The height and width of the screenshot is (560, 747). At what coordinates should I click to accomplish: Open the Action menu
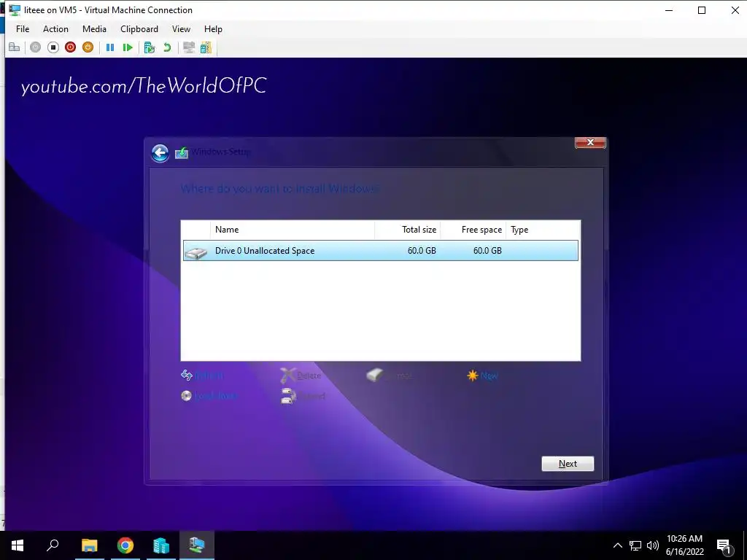coord(55,29)
